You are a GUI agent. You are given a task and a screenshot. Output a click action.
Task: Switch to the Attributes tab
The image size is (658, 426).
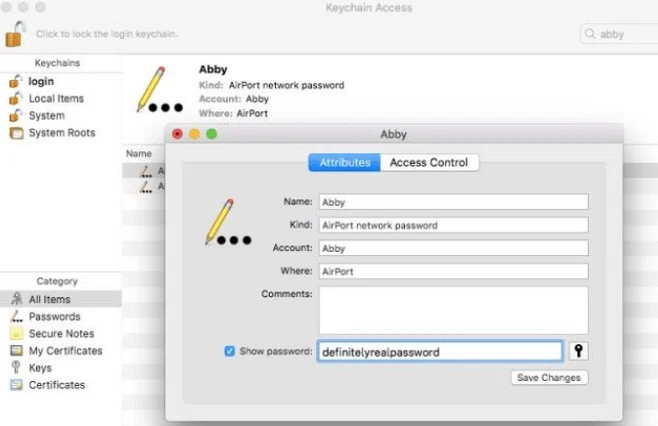point(345,162)
